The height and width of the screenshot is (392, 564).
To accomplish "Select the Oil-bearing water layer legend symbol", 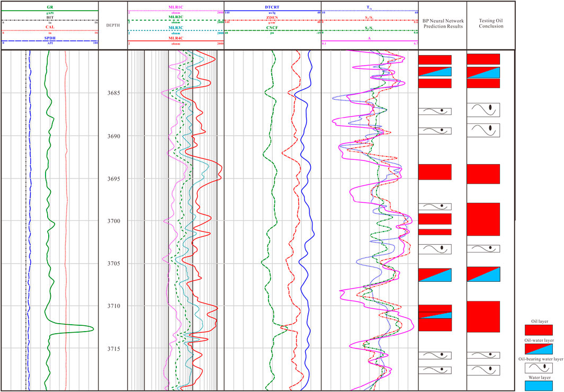I will click(539, 368).
